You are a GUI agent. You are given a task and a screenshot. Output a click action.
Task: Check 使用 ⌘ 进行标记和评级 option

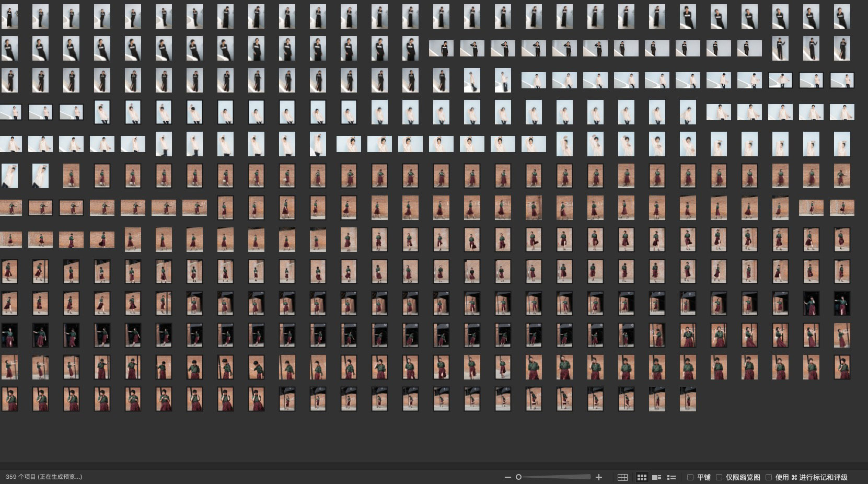point(769,477)
